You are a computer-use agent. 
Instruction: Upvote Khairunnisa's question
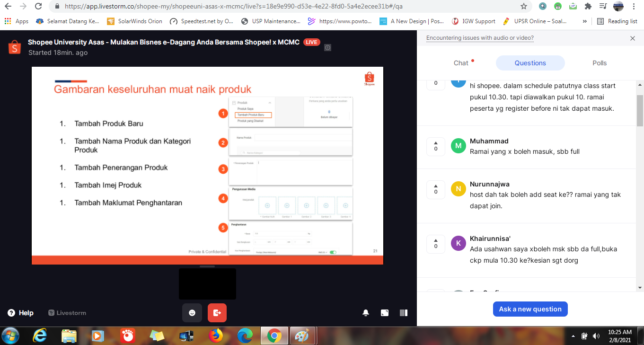point(436,243)
